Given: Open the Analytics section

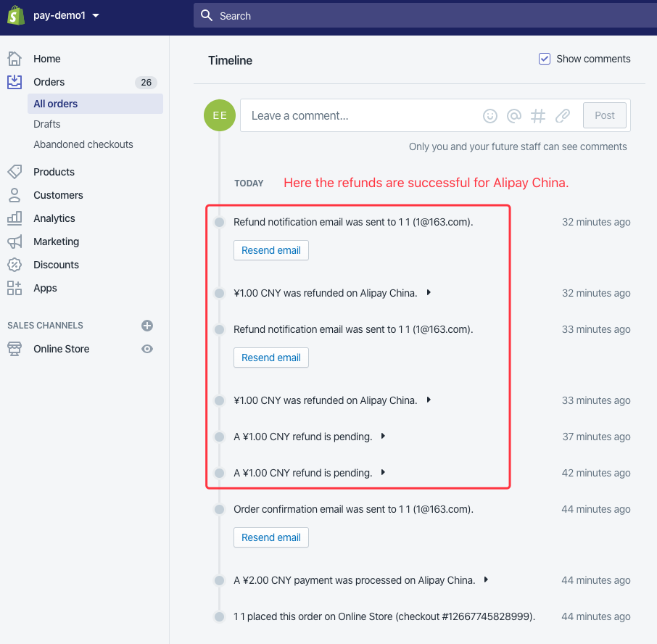Looking at the screenshot, I should tap(54, 218).
